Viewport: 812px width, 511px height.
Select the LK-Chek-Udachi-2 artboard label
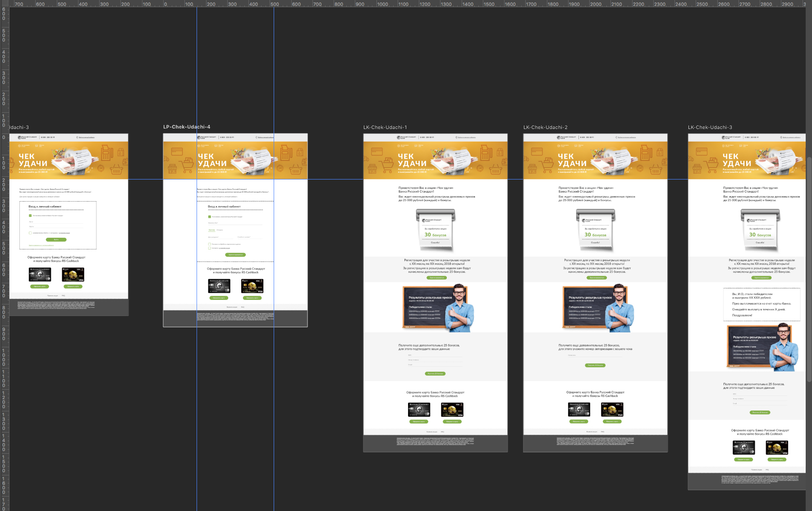(x=546, y=127)
